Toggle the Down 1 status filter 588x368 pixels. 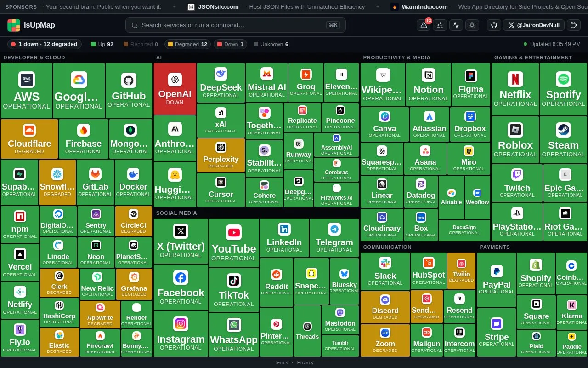231,44
